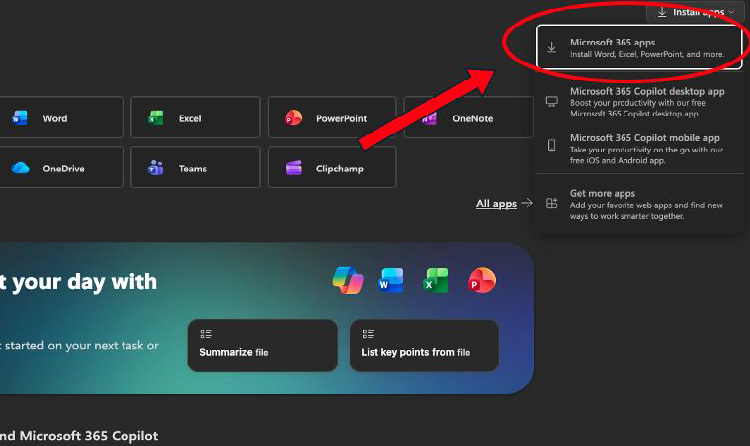Click the Teams icon in its tile
750x446 pixels.
pyautogui.click(x=155, y=167)
